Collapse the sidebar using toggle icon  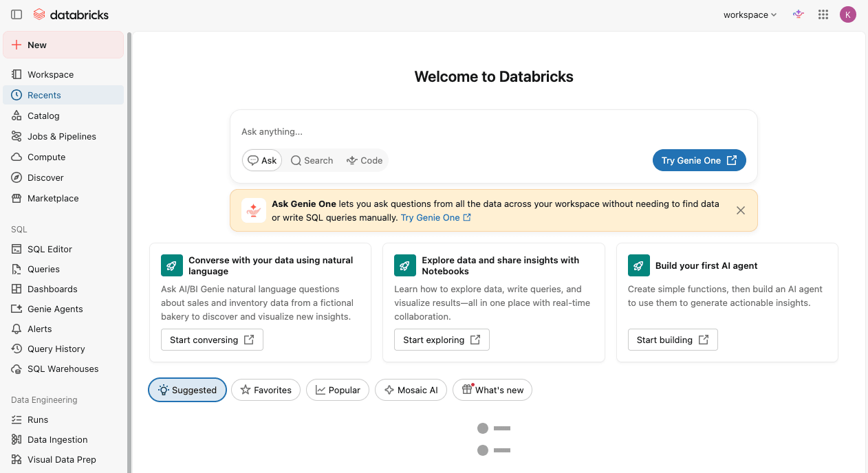pyautogui.click(x=17, y=14)
